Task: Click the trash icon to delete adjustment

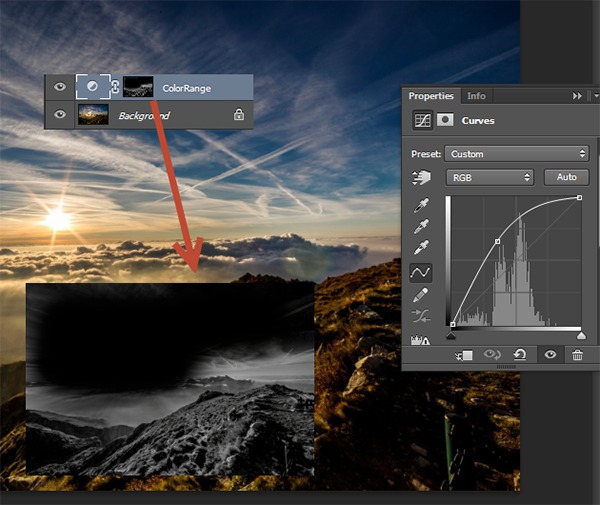Action: point(577,355)
